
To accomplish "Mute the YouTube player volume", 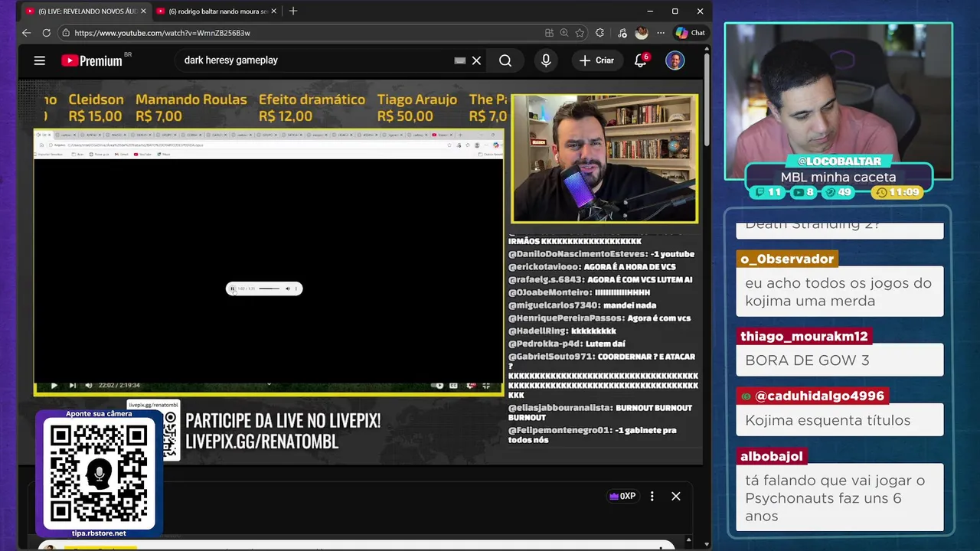I will tap(89, 385).
